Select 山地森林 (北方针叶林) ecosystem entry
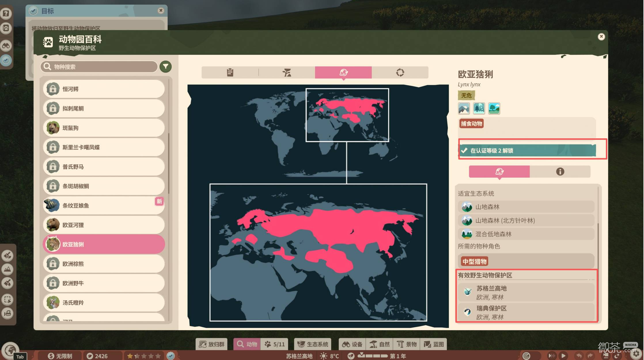 [x=526, y=220]
